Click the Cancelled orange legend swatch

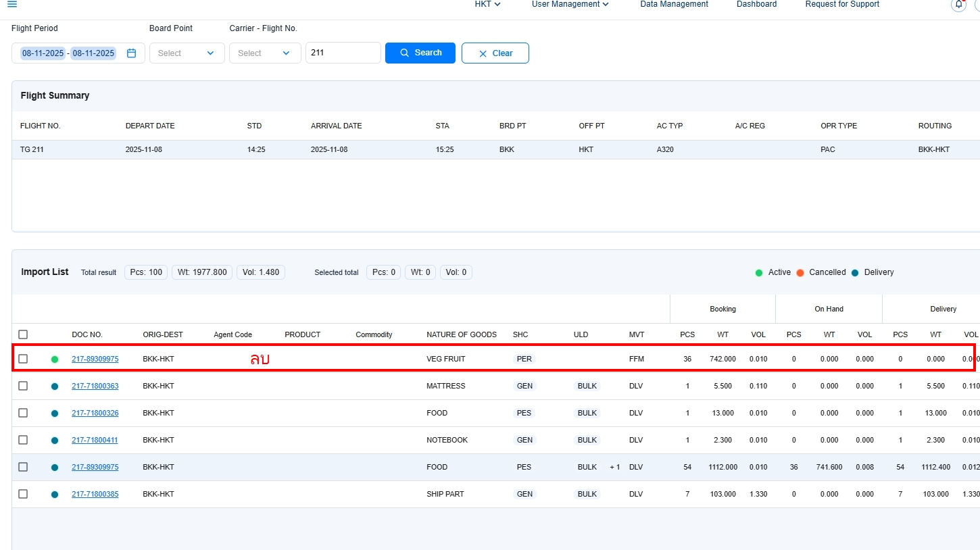point(800,273)
